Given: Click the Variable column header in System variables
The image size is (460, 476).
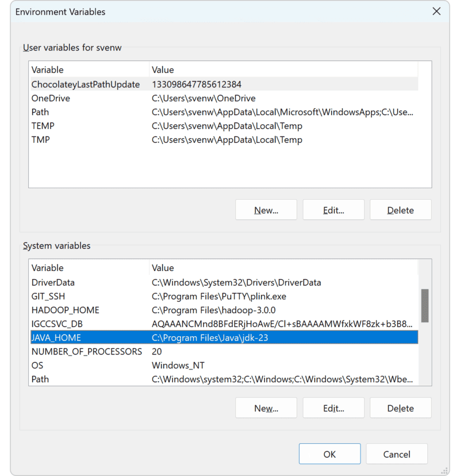Looking at the screenshot, I should (x=86, y=268).
